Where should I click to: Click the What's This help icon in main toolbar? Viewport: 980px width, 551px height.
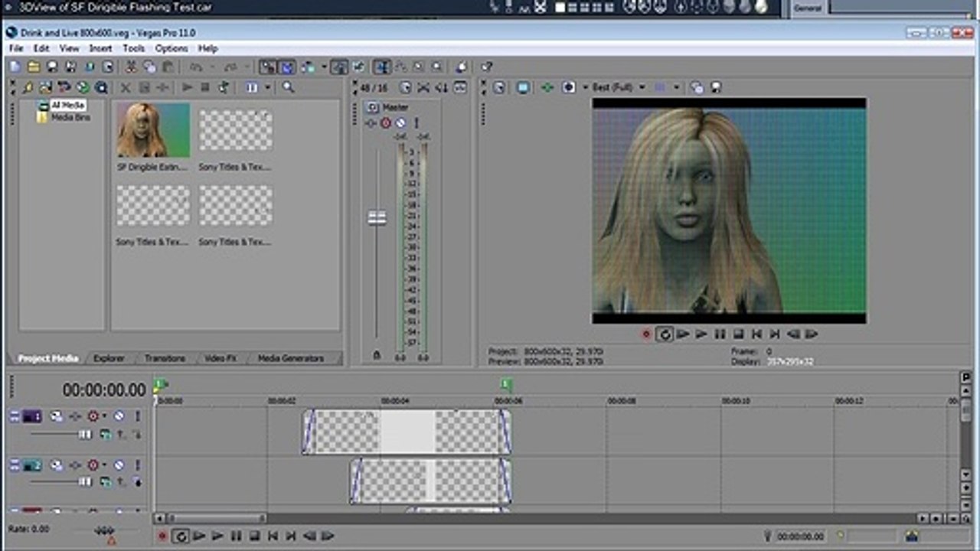point(485,67)
